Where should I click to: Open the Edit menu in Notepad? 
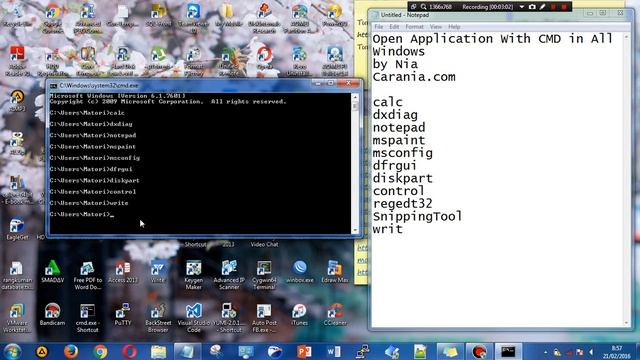(394, 27)
